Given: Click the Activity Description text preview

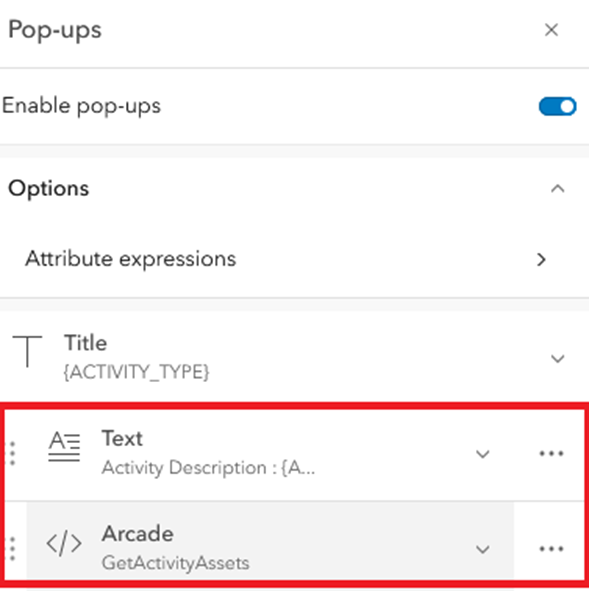Looking at the screenshot, I should click(x=208, y=468).
